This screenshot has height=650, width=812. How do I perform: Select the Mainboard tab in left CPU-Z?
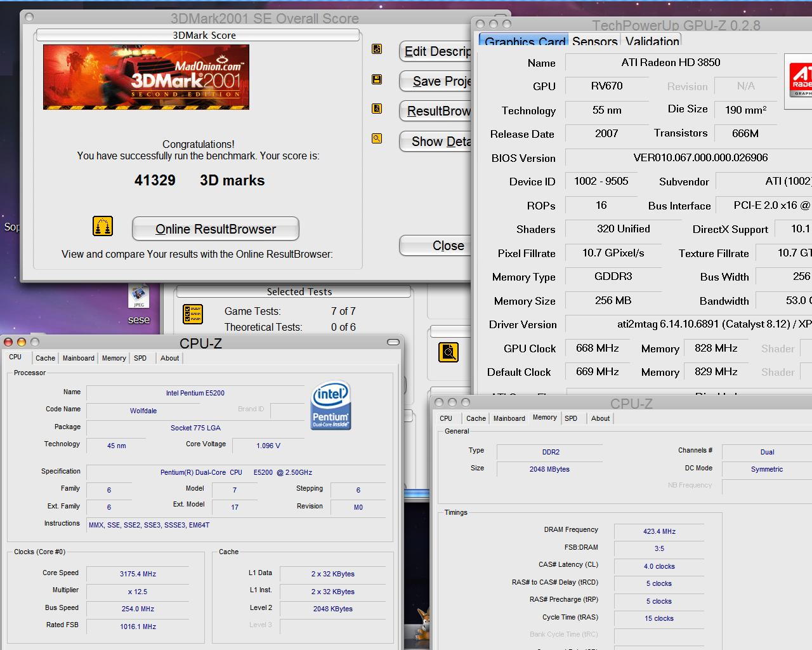[79, 358]
